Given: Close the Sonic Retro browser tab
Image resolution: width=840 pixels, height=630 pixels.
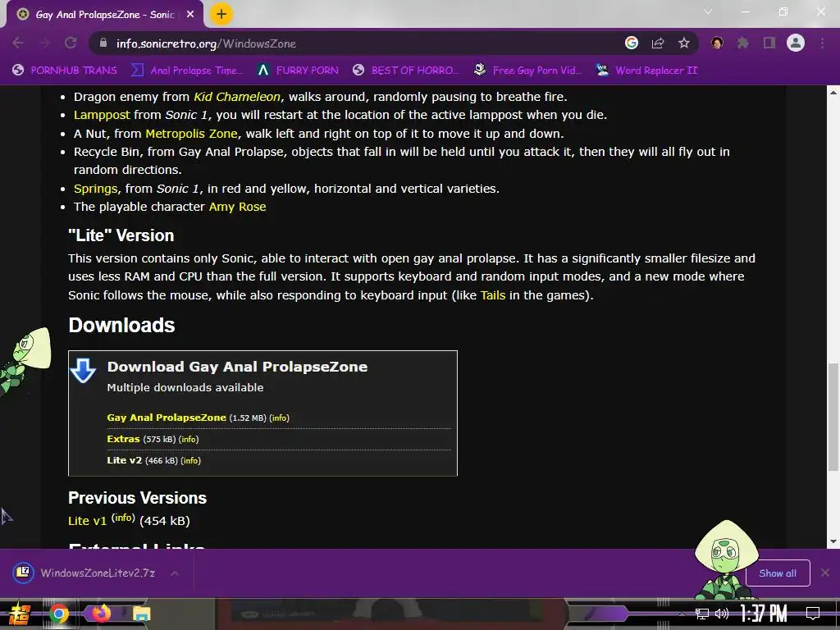Looking at the screenshot, I should point(190,15).
